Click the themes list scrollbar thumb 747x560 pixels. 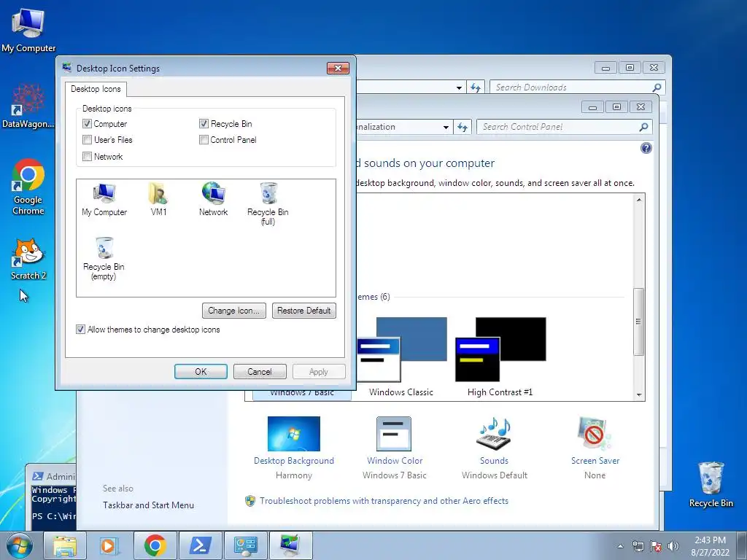tap(638, 322)
